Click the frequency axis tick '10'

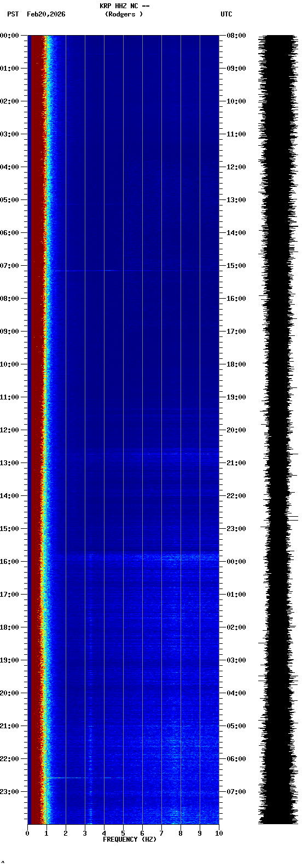point(219,833)
